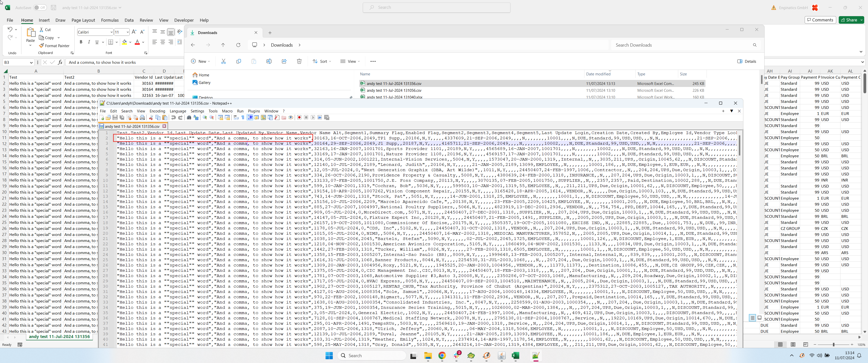This screenshot has height=363, width=868.
Task: Open the Encoding menu in Notepad++
Action: [157, 111]
